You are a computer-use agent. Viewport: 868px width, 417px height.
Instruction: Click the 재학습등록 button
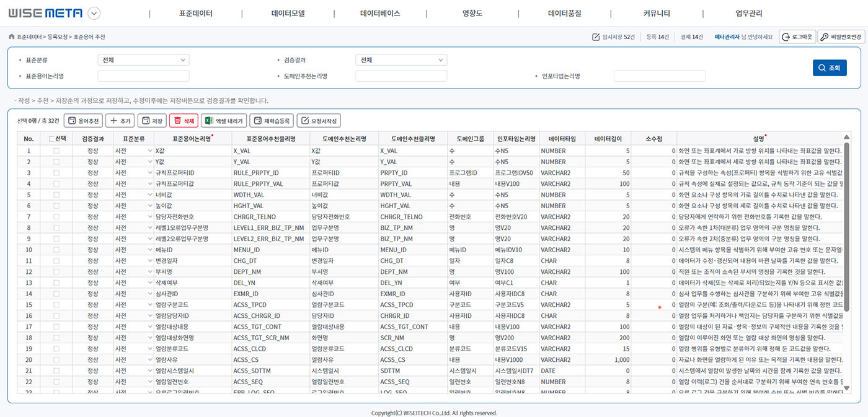tap(272, 121)
